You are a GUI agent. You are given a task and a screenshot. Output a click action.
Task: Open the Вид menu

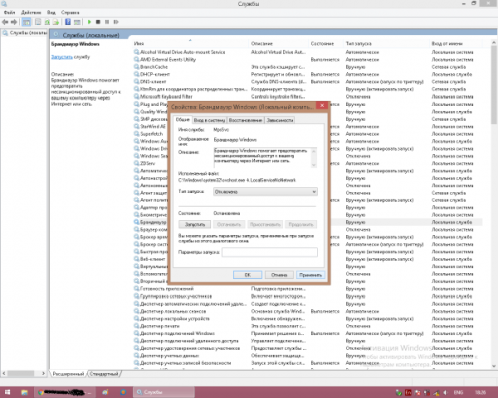51,12
